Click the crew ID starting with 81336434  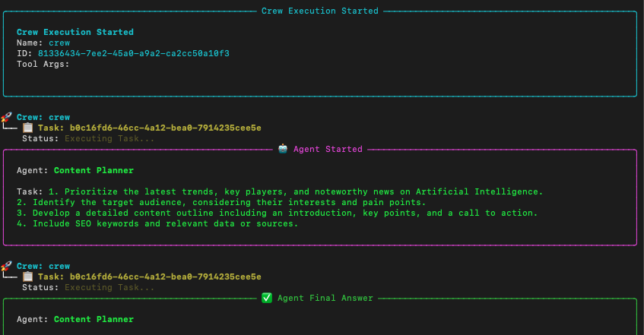pyautogui.click(x=133, y=53)
